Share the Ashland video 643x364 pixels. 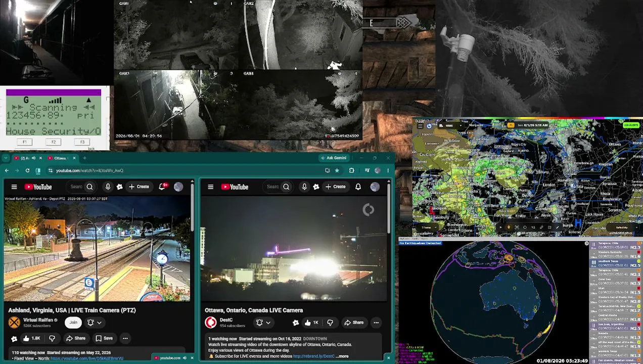click(76, 338)
